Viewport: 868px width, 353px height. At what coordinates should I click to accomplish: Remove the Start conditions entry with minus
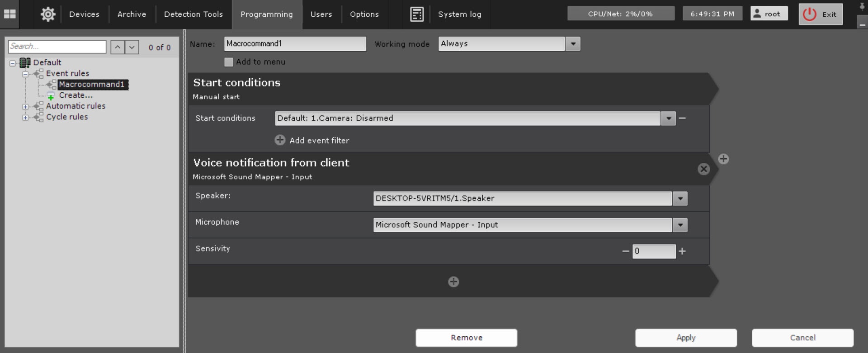[683, 118]
